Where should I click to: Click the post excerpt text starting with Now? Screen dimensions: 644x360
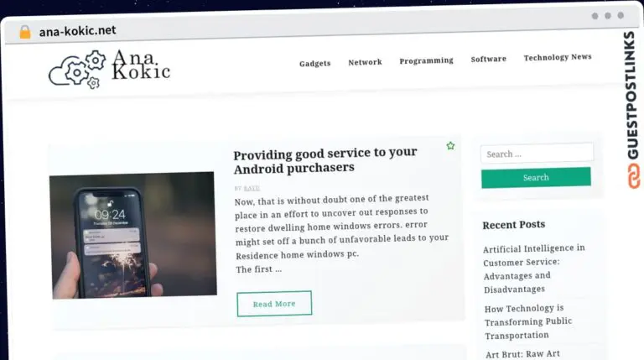tap(341, 233)
